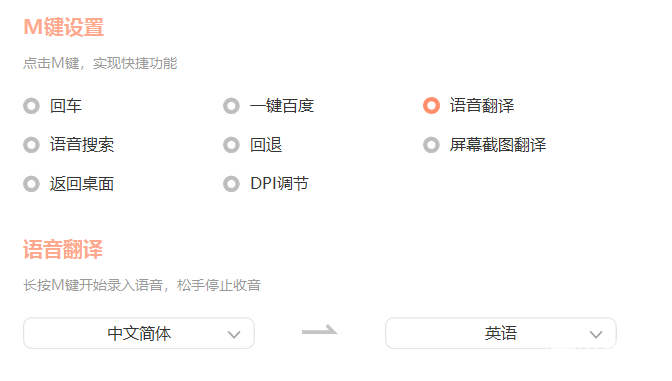This screenshot has height=381, width=672.
Task: Click the chevron arrow in 英语 box
Action: [596, 334]
